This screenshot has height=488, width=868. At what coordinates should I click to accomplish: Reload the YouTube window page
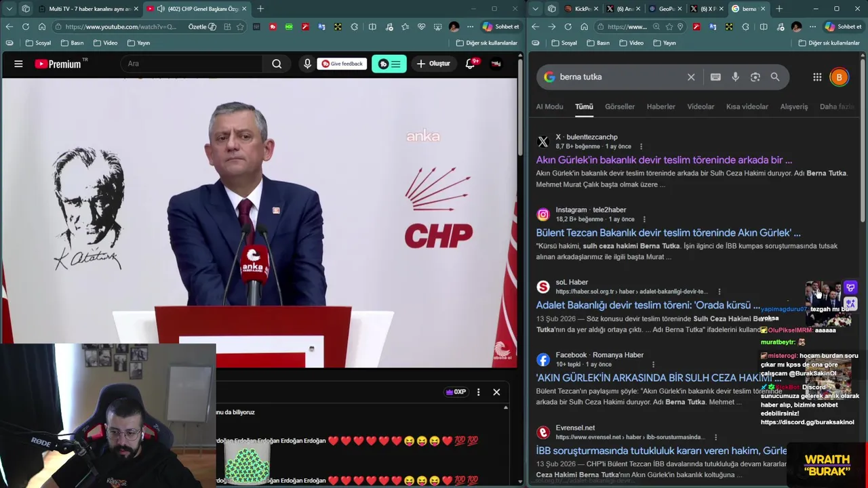pyautogui.click(x=25, y=27)
